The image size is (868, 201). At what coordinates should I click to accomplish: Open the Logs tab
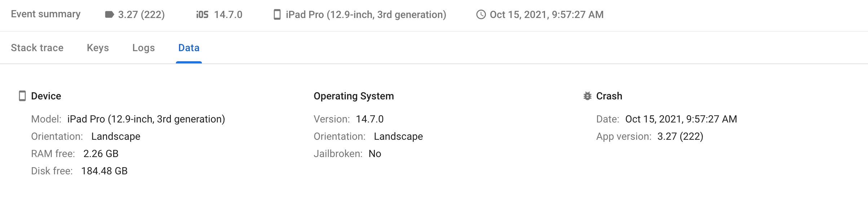click(143, 48)
